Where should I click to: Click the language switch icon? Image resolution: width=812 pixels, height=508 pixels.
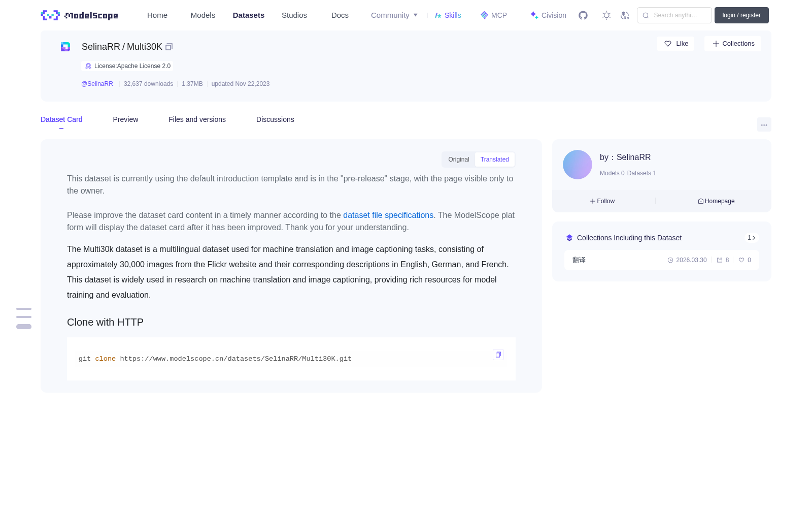[x=625, y=15]
